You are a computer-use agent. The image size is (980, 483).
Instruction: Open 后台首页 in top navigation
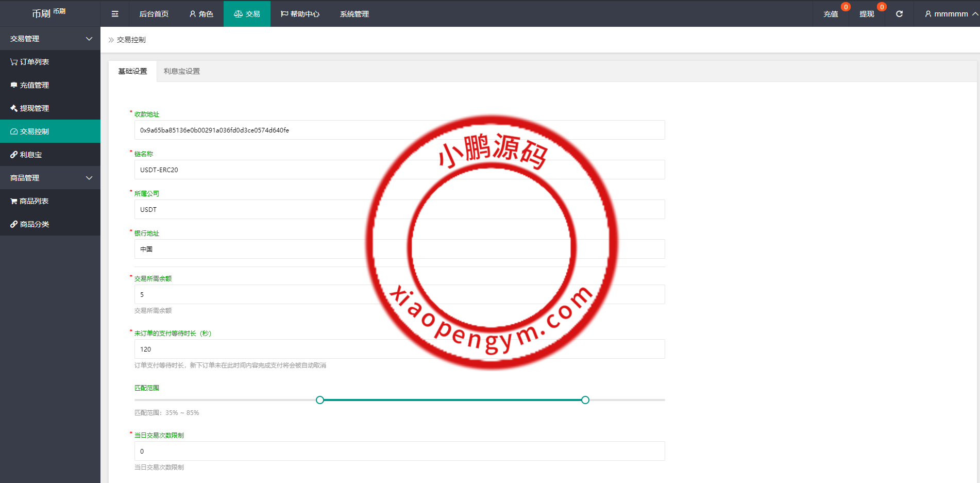coord(154,14)
